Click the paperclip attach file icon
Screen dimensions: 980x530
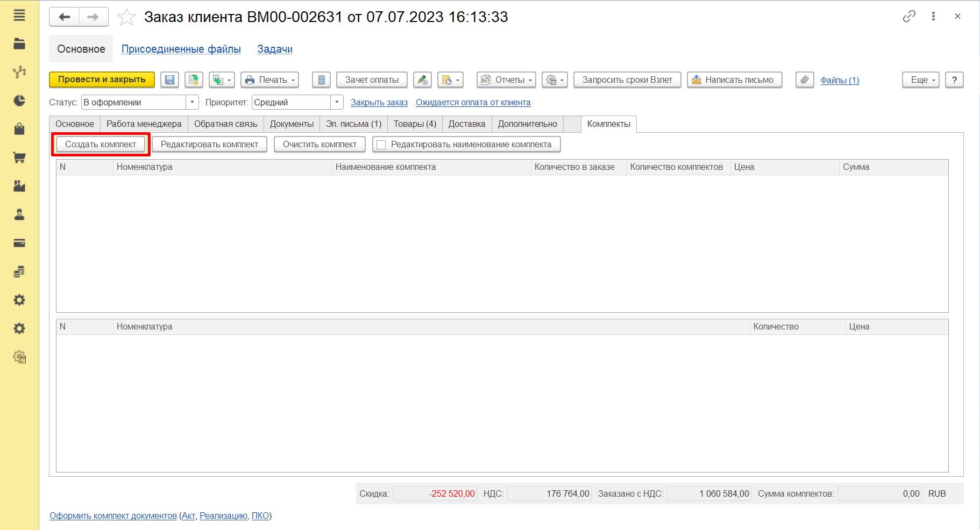click(x=805, y=80)
